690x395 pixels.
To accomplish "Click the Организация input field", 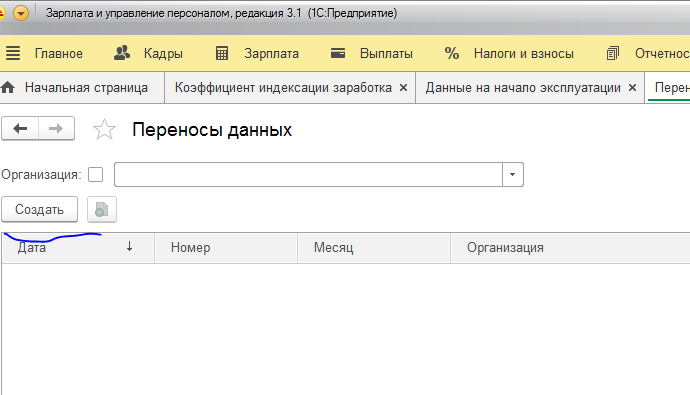I will click(x=308, y=175).
